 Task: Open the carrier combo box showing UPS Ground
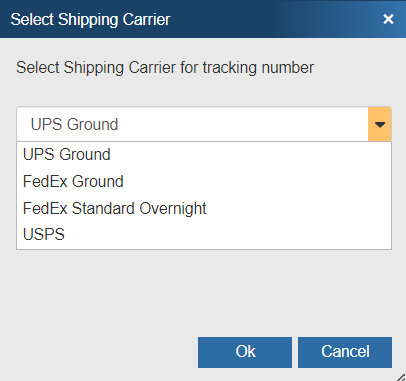204,124
